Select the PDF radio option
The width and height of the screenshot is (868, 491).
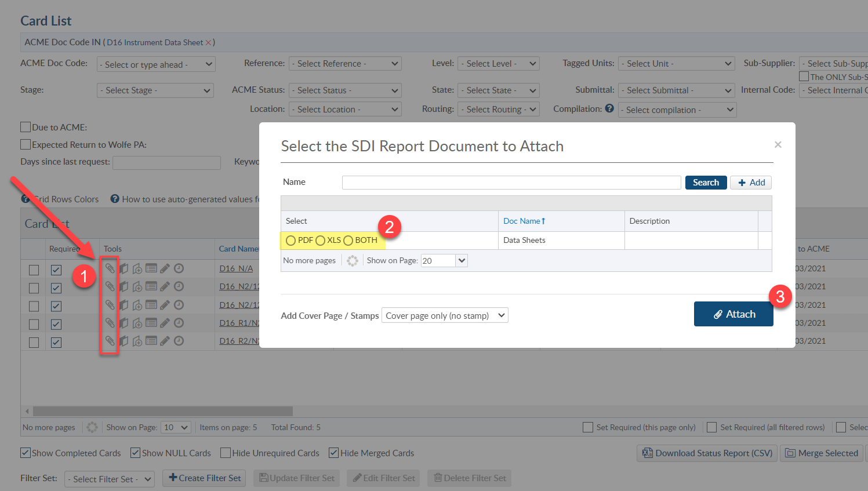[291, 241]
